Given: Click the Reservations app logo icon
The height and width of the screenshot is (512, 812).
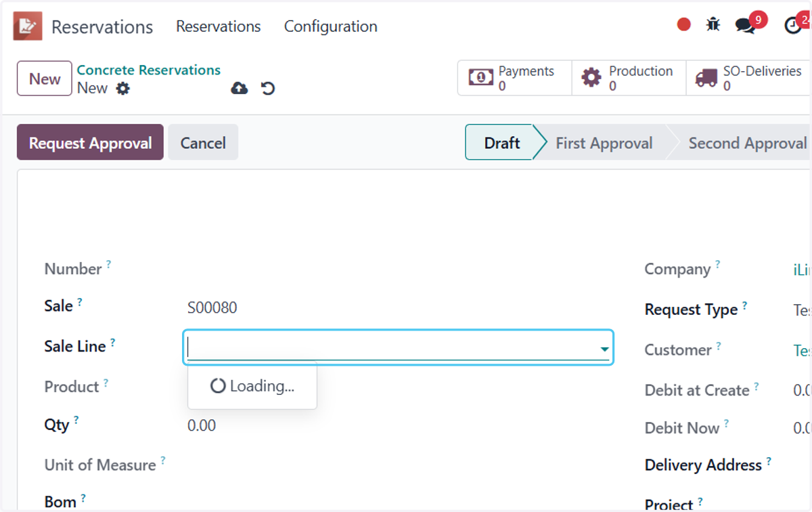Looking at the screenshot, I should [x=28, y=26].
